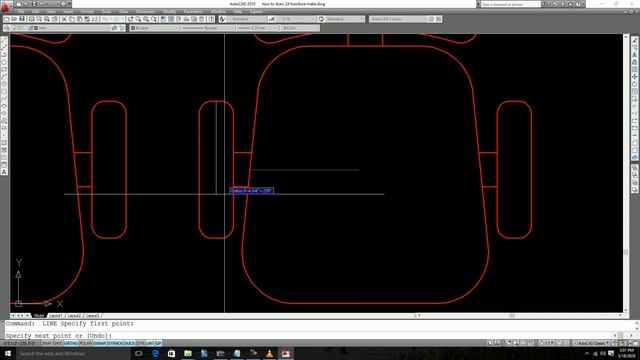Switch to the Layout2 tab
Viewport: 640px width, 360px height.
[74, 316]
